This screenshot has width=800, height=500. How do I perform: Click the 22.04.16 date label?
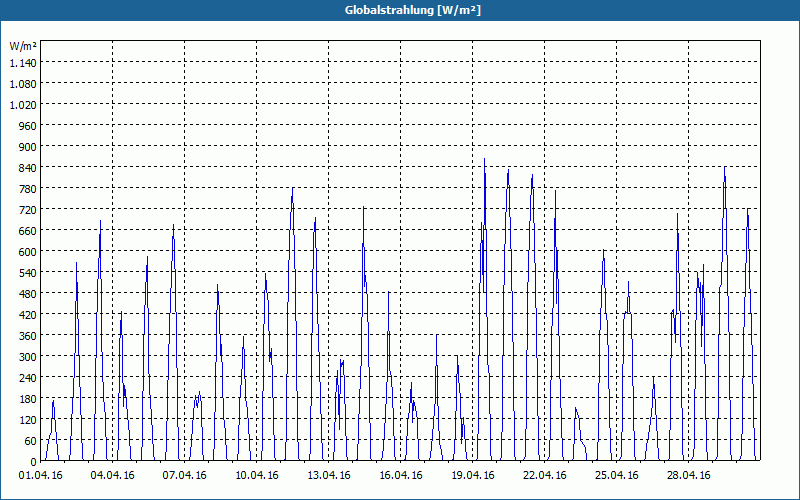544,476
